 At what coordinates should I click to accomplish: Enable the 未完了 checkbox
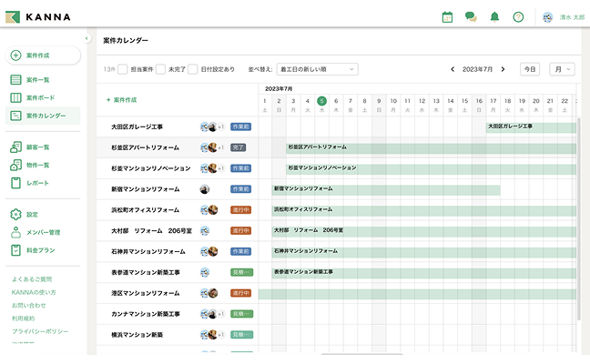click(160, 69)
